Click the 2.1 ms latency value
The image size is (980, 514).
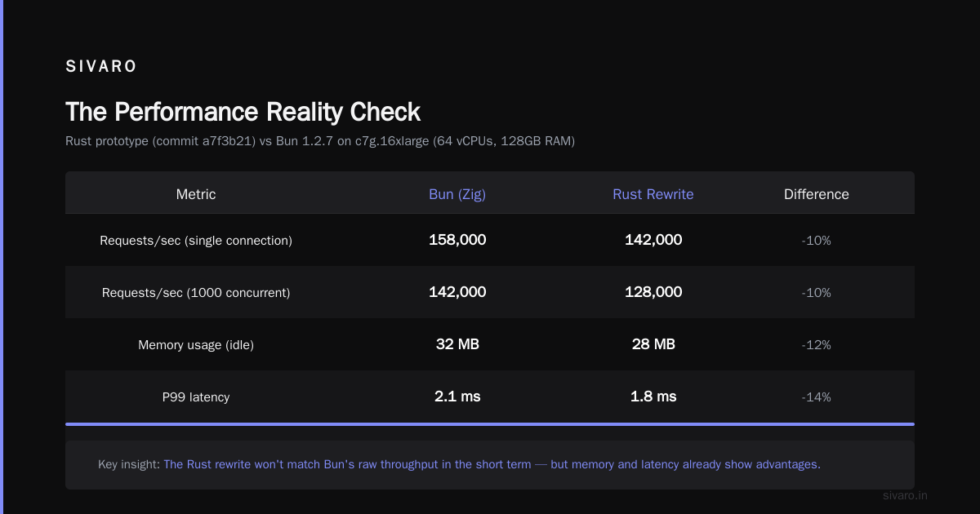457,397
